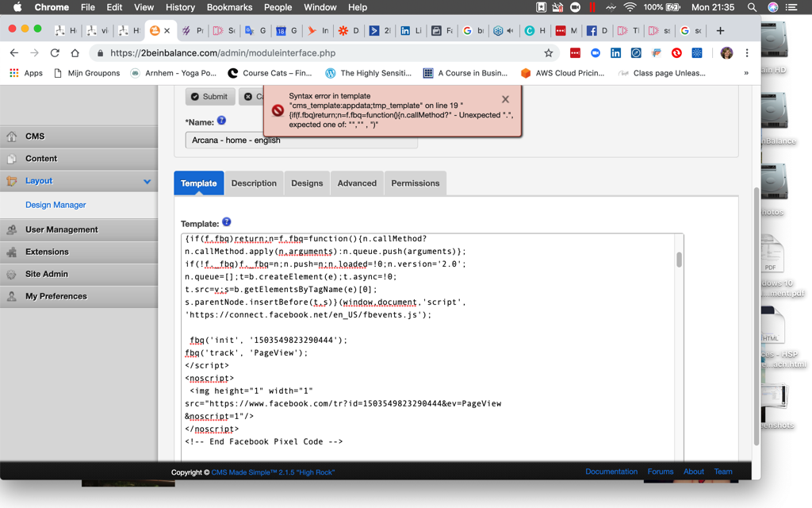Click the template name input field

[301, 140]
